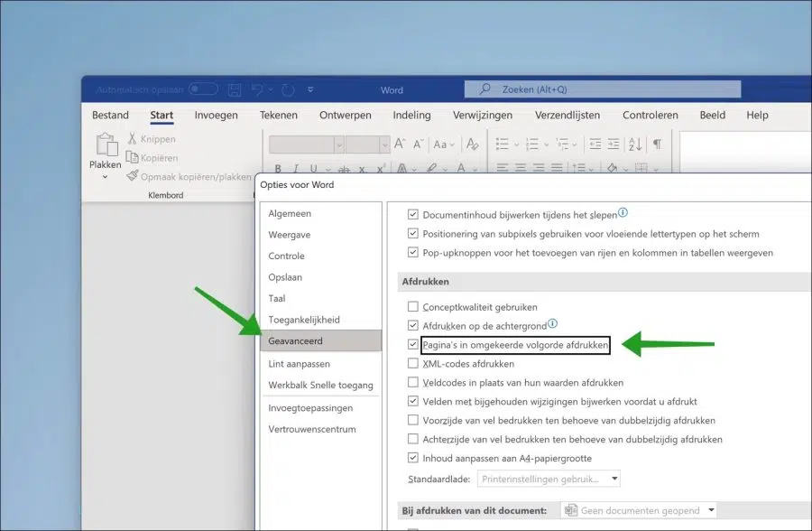The image size is (812, 531).
Task: Open the Beeld ribbon tab
Action: coord(713,115)
